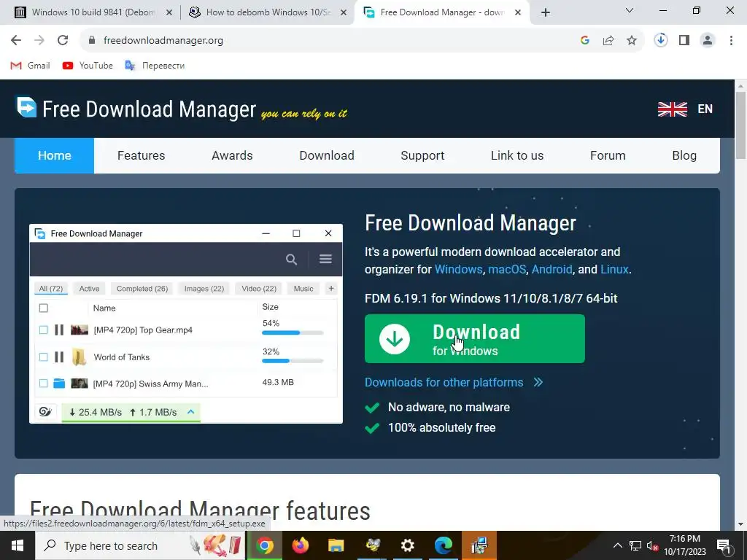Open Settings gear in the taskbar
Image resolution: width=747 pixels, height=560 pixels.
tap(407, 545)
